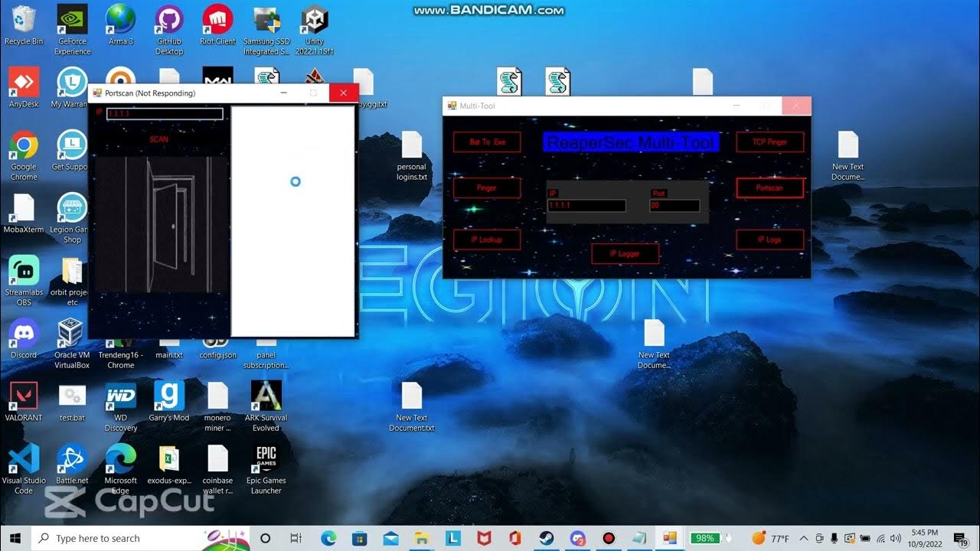Select the Samsung SSD shortcut icon
Viewport: 980px width, 551px height.
266,29
